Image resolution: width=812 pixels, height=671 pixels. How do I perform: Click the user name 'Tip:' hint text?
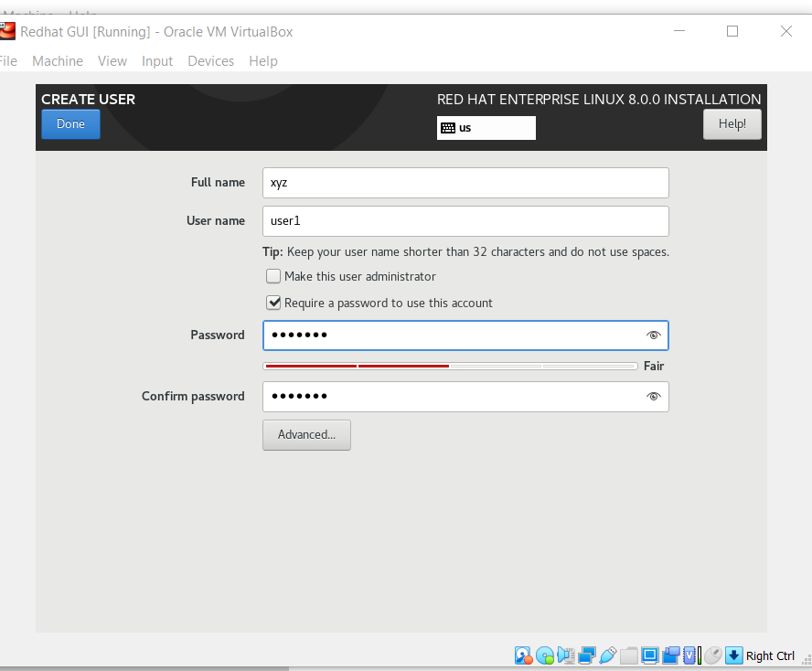point(465,252)
